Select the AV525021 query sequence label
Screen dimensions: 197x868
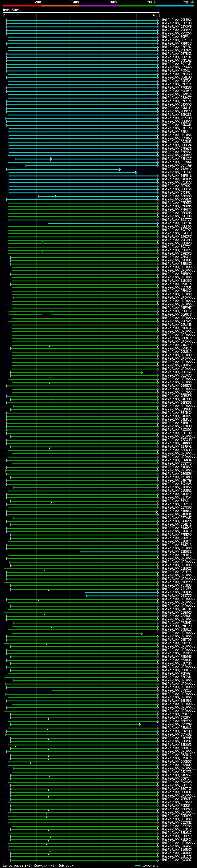point(11,10)
